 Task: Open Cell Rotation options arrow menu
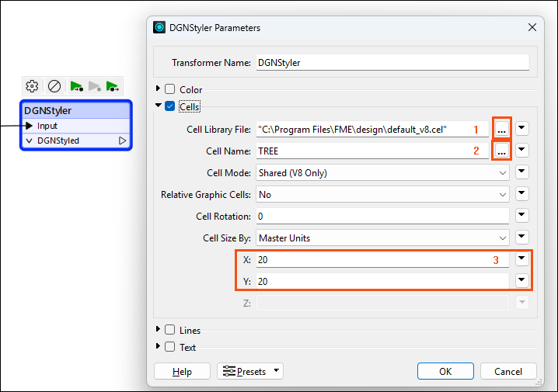pos(521,215)
